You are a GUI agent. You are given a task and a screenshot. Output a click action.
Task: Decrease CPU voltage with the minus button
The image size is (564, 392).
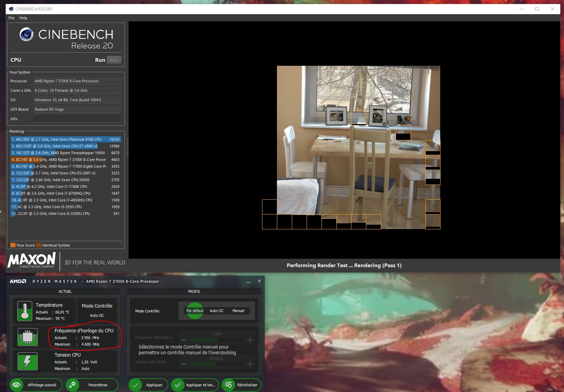click(184, 364)
